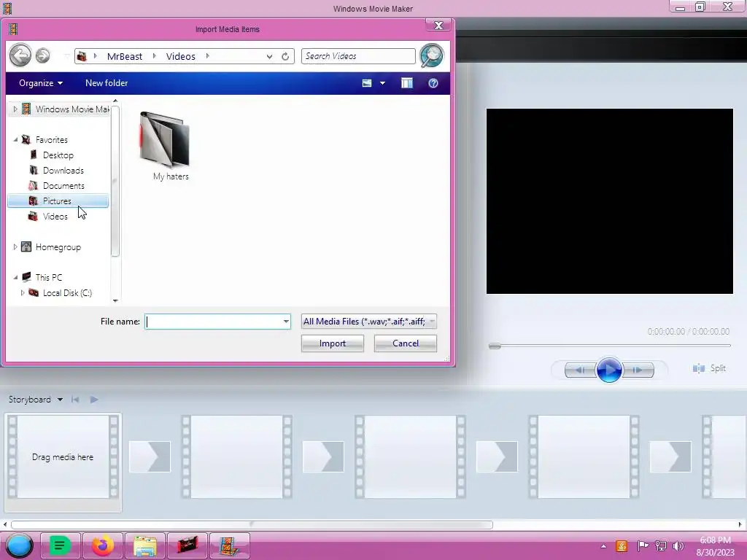Click the Movie Maker taskbar icon
Viewport: 747px width, 560px height.
tap(230, 546)
